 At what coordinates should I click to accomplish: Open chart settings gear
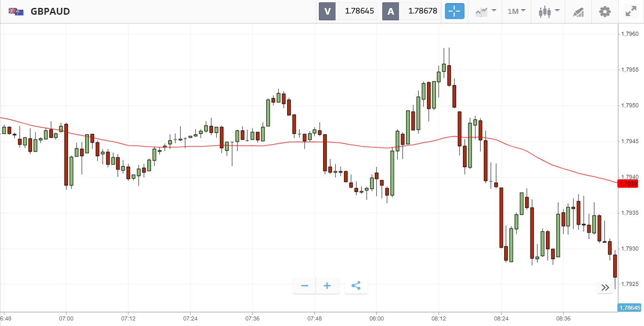pyautogui.click(x=605, y=11)
